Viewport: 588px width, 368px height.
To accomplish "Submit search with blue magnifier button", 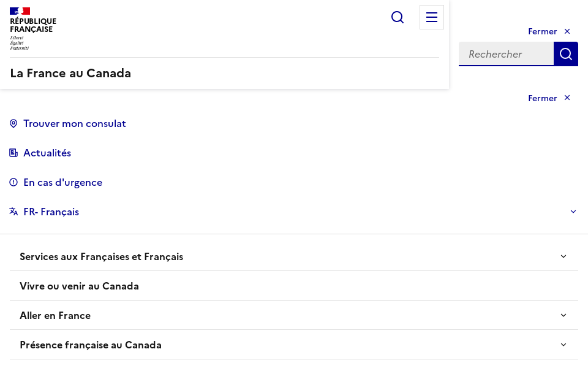I will 565,54.
